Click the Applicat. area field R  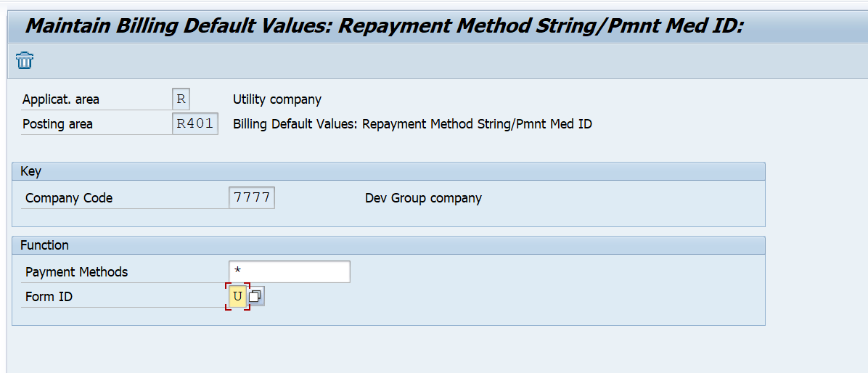tap(181, 99)
